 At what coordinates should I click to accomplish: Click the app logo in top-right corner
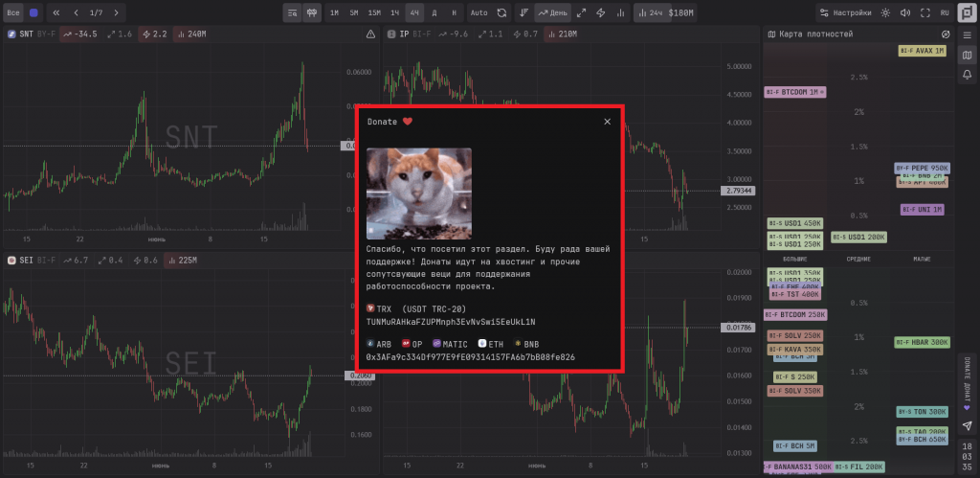pyautogui.click(x=967, y=12)
